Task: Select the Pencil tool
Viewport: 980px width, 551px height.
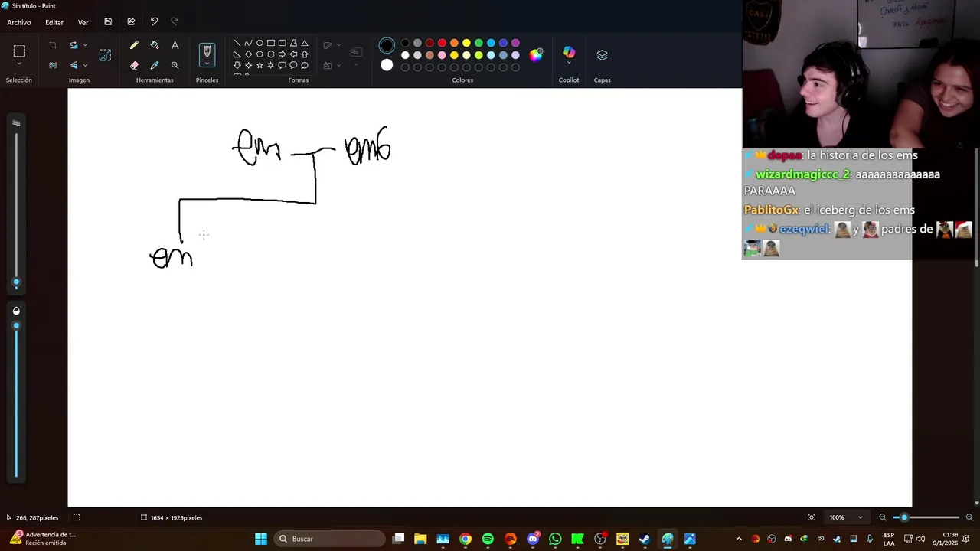Action: tap(134, 45)
